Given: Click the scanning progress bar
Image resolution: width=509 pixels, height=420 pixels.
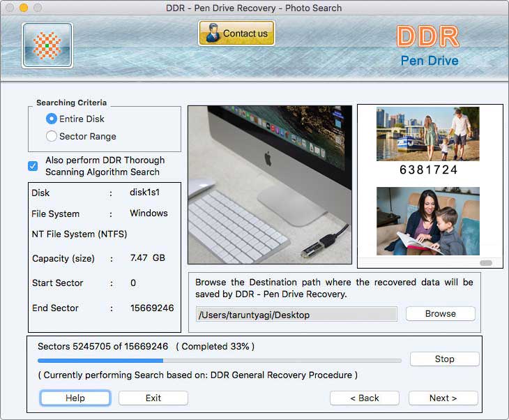Looking at the screenshot, I should point(220,361).
